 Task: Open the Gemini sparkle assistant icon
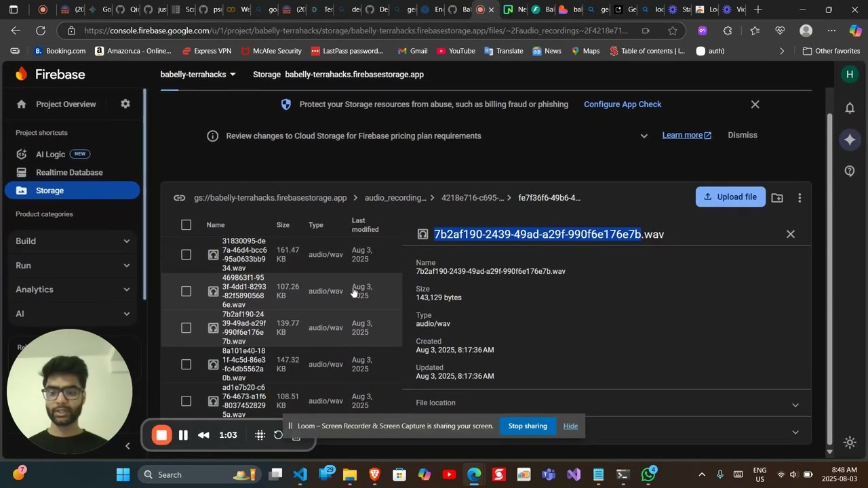850,140
